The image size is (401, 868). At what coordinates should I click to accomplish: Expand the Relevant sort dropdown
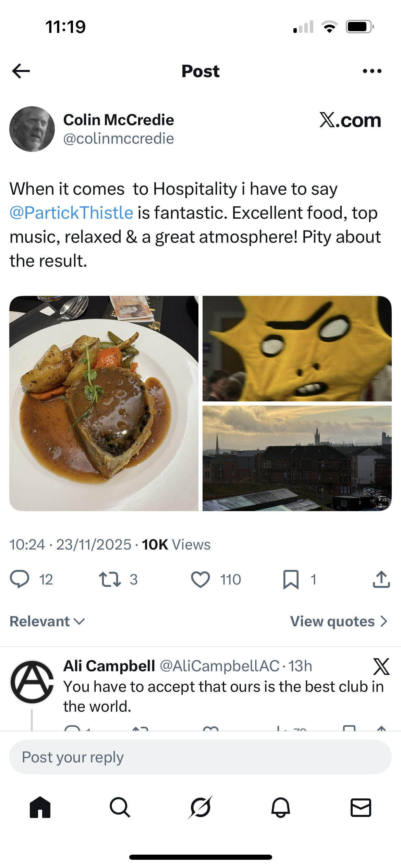click(x=47, y=621)
